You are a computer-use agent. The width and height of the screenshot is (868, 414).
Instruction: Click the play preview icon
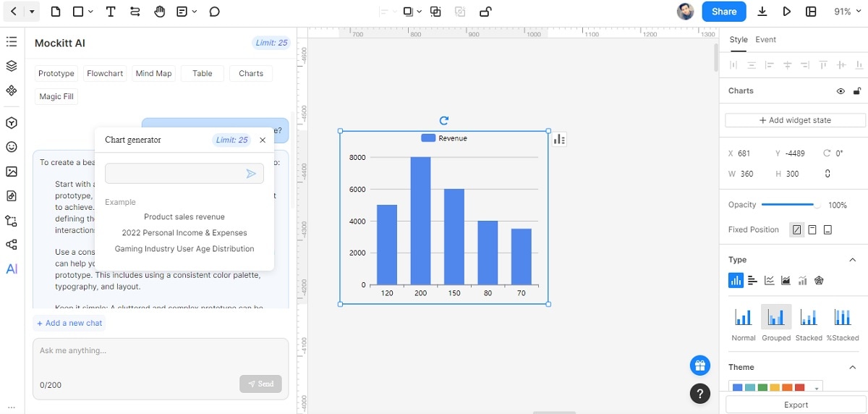coord(787,12)
